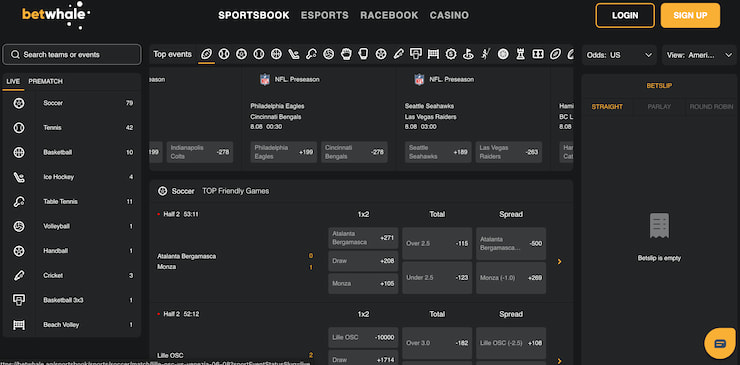Select the American football icon in sports bar
The height and width of the screenshot is (365, 740).
tap(206, 54)
